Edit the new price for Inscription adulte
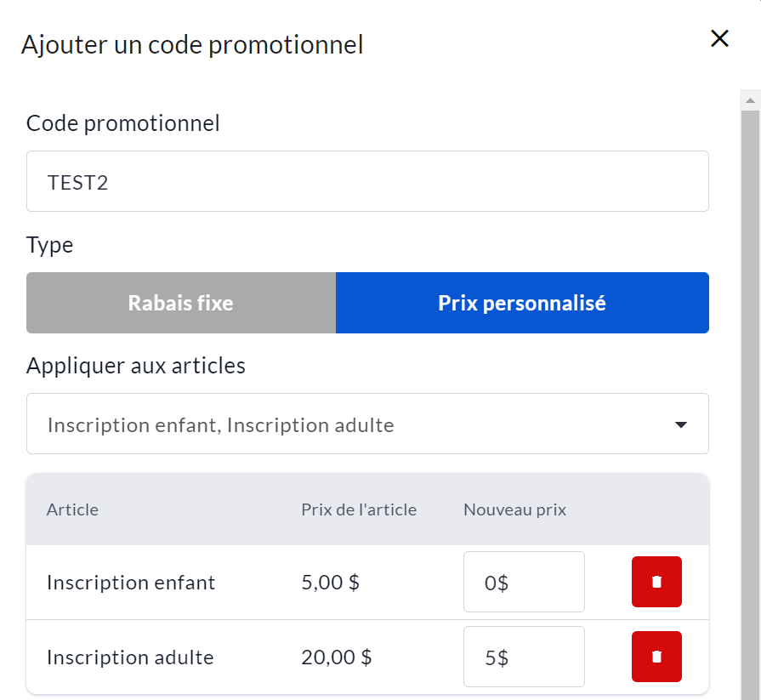Viewport: 761px width, 700px height. tap(524, 657)
